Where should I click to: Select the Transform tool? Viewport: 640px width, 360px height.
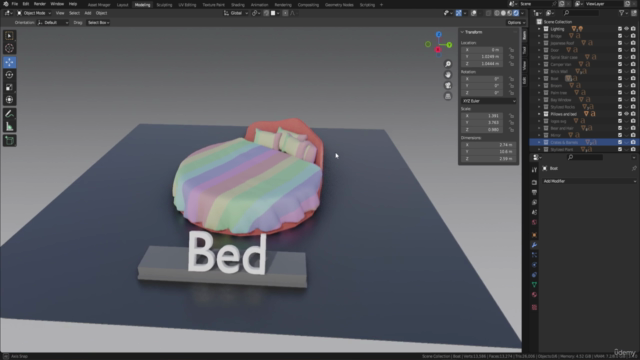(x=9, y=100)
